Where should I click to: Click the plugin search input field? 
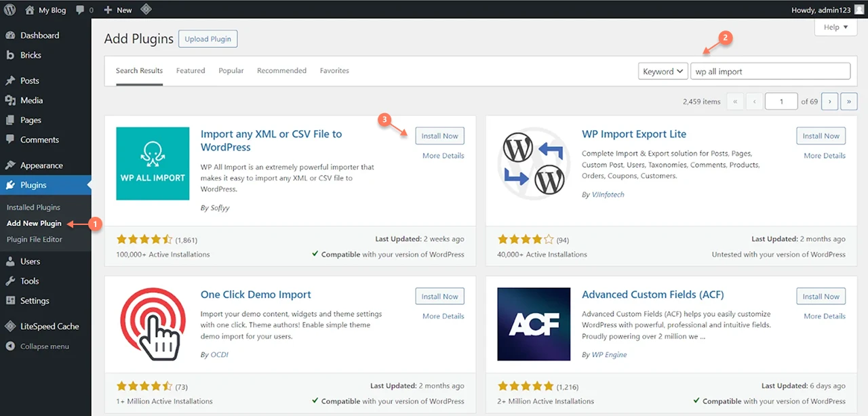coord(770,71)
